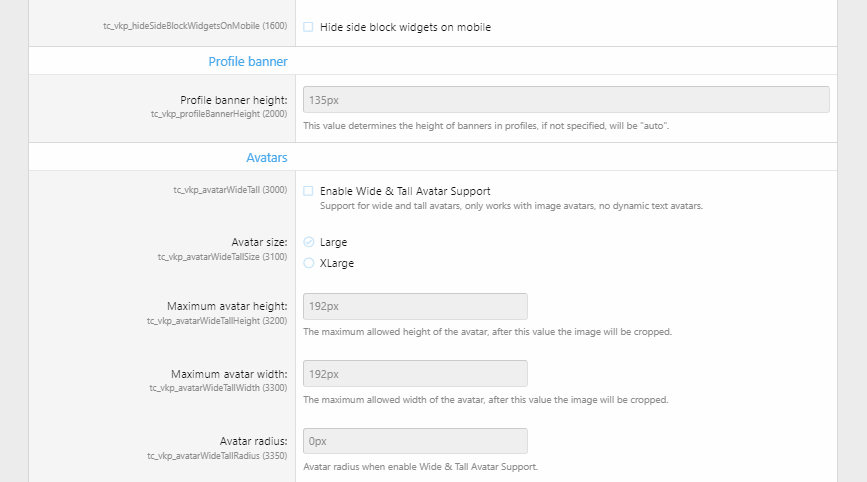The height and width of the screenshot is (482, 867).
Task: Click the tc_vkp_avatarWideTall (3000) option ID text
Action: (x=230, y=189)
